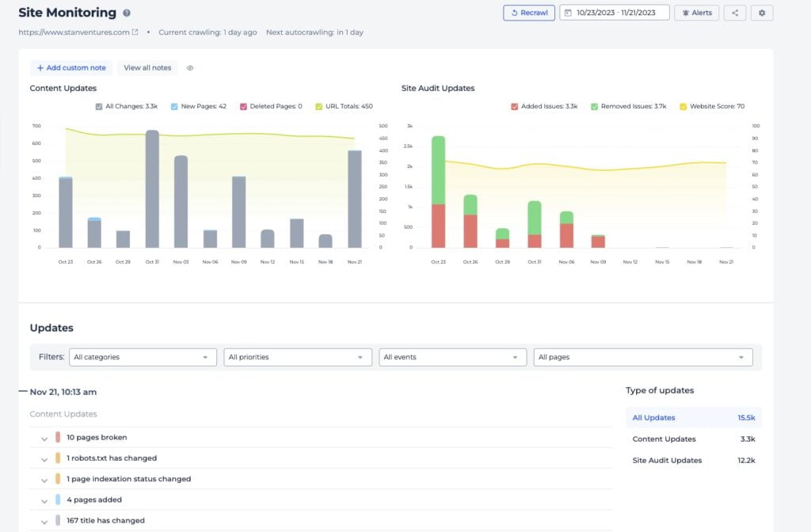Collapse the Nov 21, 10:13 am group
Viewport: 811px width, 532px height.
22,391
